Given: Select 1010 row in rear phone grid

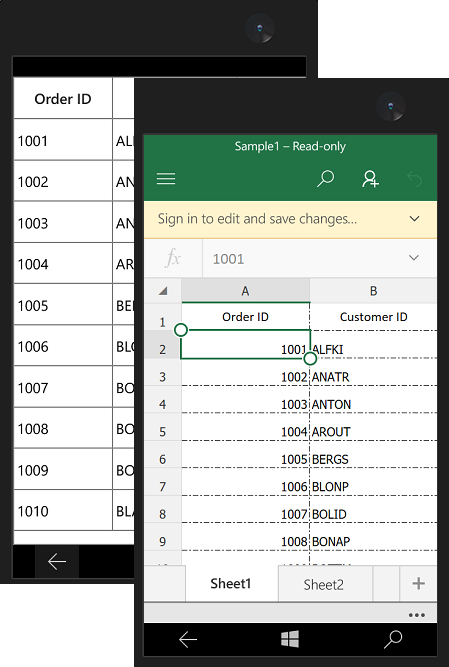Looking at the screenshot, I should click(x=63, y=511).
